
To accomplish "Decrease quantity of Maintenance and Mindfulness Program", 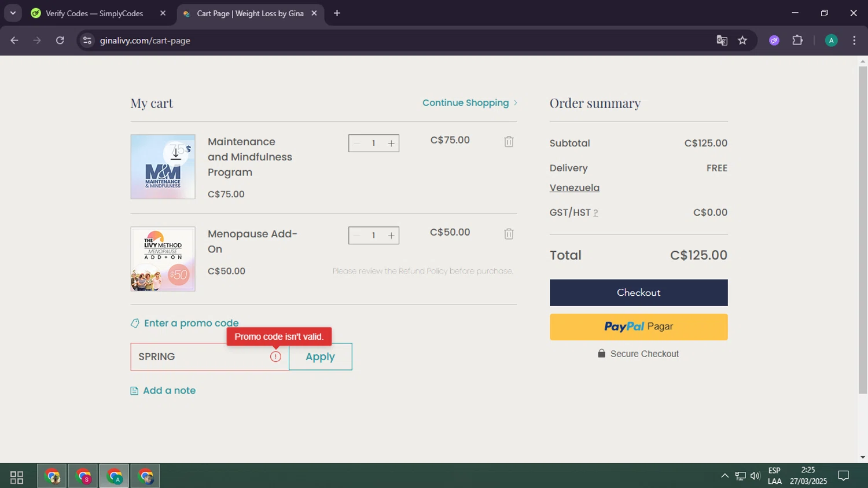I will 356,144.
